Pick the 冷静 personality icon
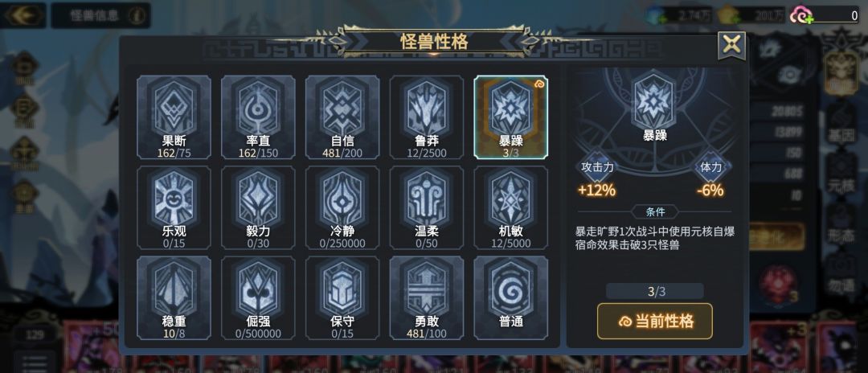 342,207
